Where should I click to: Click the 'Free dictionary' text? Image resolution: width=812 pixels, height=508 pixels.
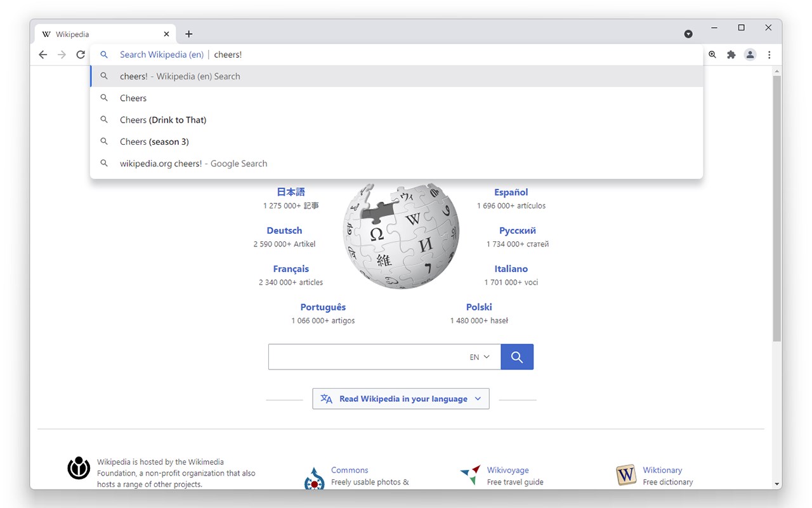[x=668, y=482]
